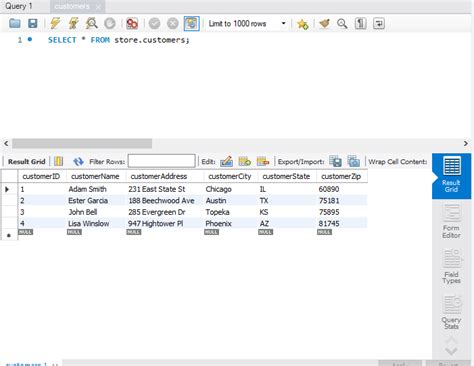Execute statement under cursor lightning icon
The width and height of the screenshot is (474, 366).
(x=73, y=23)
